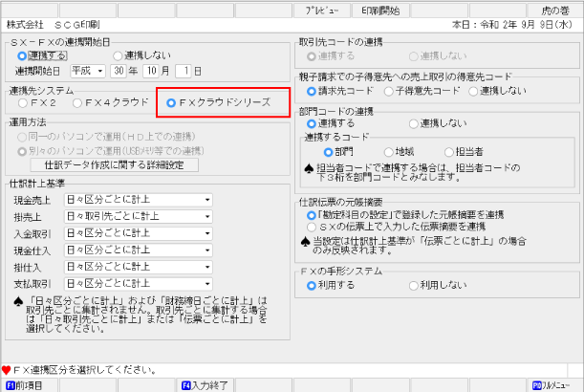Viewport: 584px width, 392px height.
Task: Select FX4クラウド radio option
Action: coord(77,102)
